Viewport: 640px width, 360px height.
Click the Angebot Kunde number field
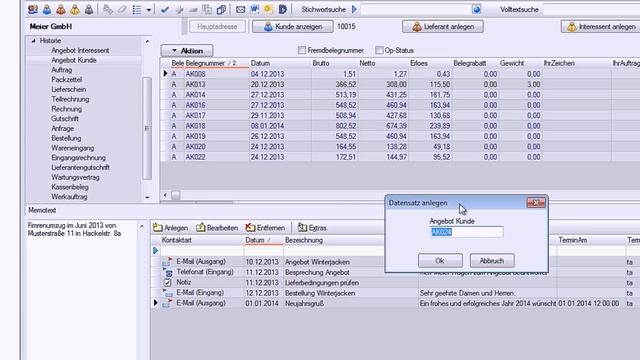pyautogui.click(x=467, y=232)
